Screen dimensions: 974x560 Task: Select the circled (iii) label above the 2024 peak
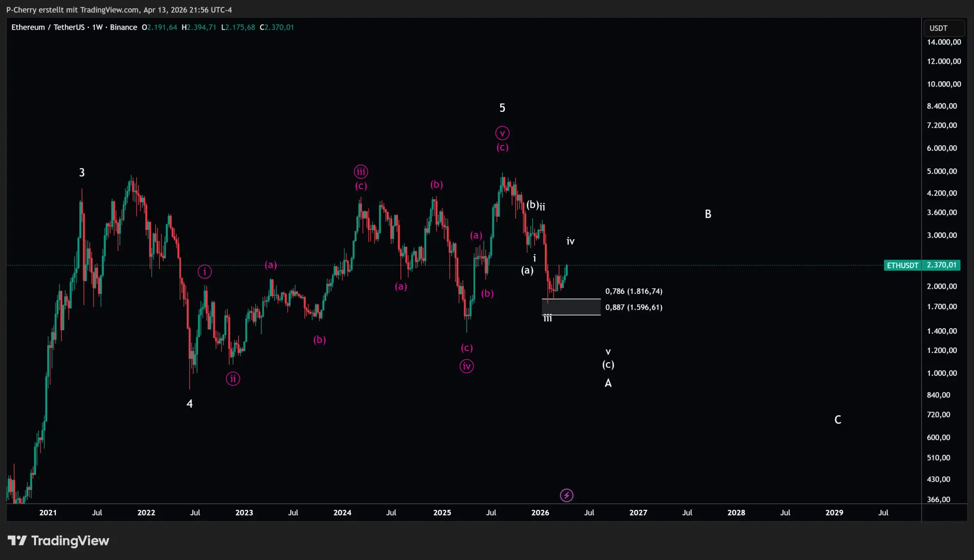pyautogui.click(x=360, y=171)
